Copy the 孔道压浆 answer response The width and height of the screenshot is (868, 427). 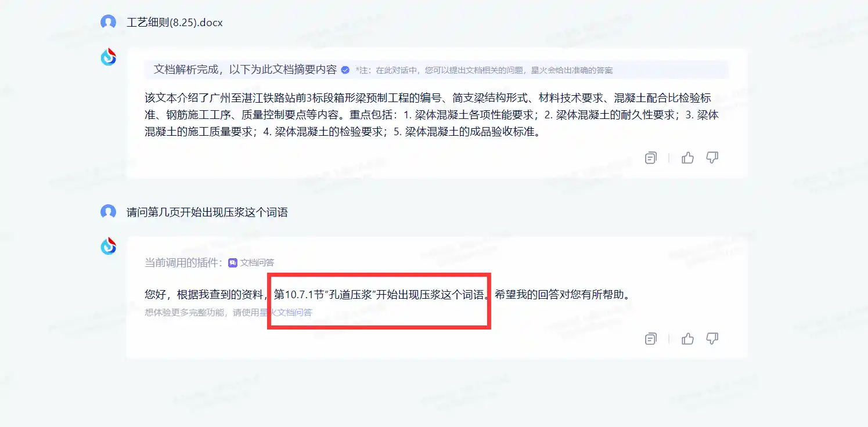[651, 339]
